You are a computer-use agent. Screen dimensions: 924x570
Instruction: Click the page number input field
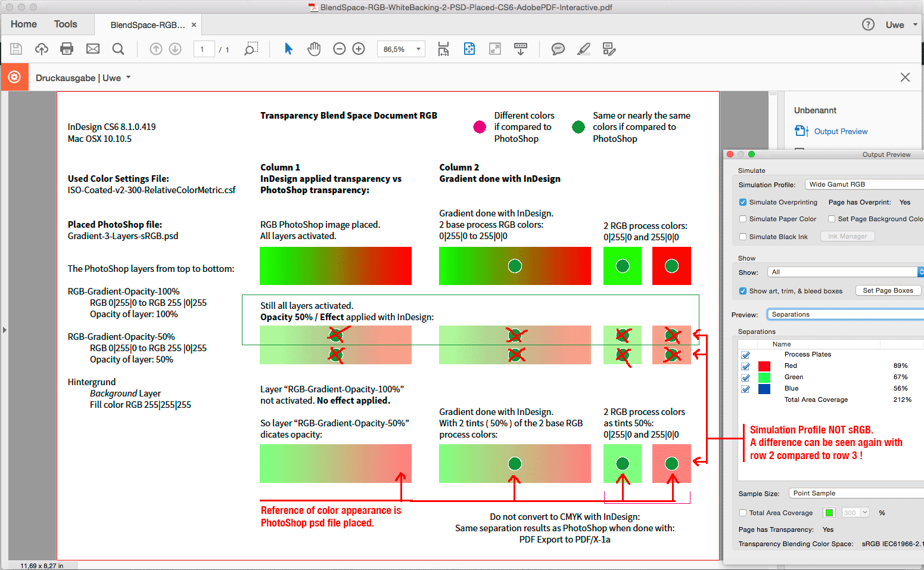coord(204,49)
